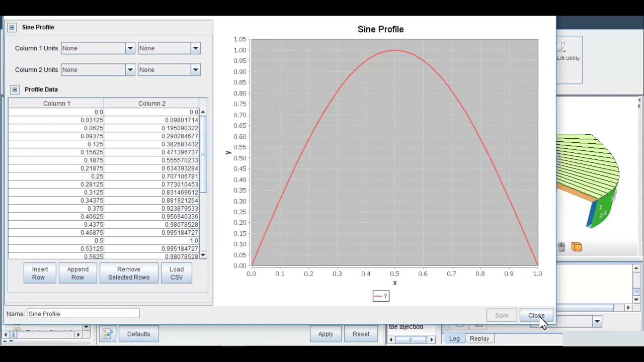Click the orange cube icon in 3D view

(x=577, y=247)
